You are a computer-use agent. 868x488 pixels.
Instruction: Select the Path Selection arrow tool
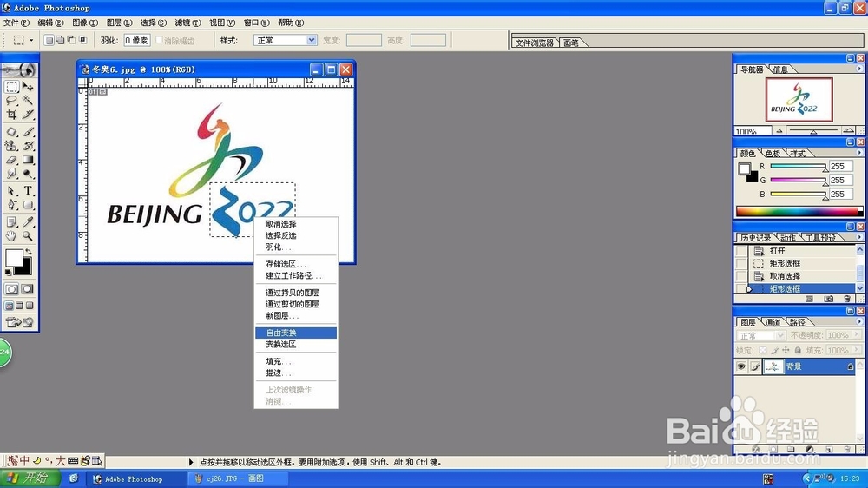11,191
